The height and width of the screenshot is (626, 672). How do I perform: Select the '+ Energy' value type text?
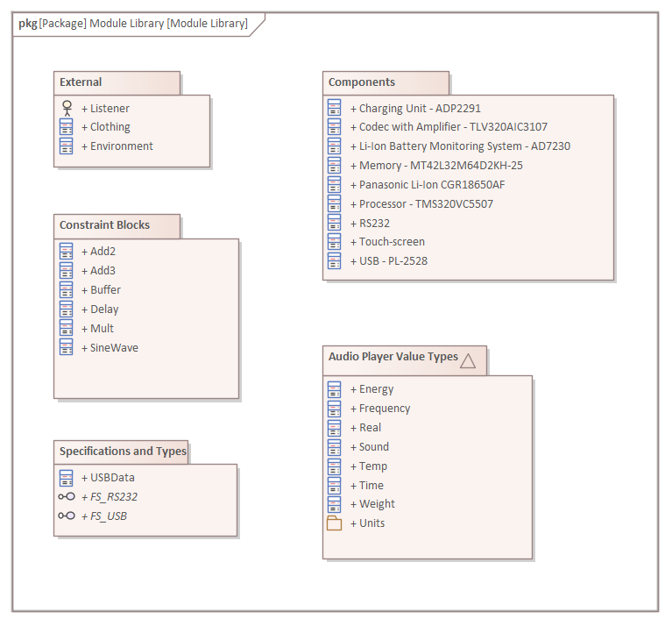click(x=372, y=390)
